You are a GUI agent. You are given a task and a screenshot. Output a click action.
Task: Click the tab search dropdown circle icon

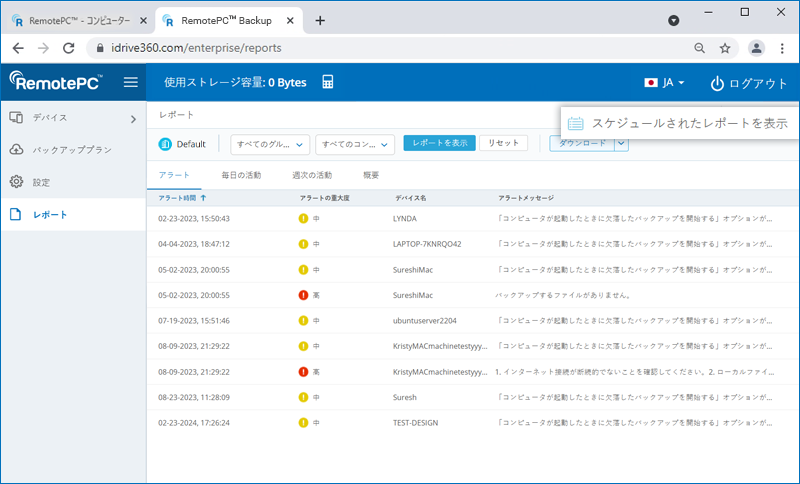[673, 20]
